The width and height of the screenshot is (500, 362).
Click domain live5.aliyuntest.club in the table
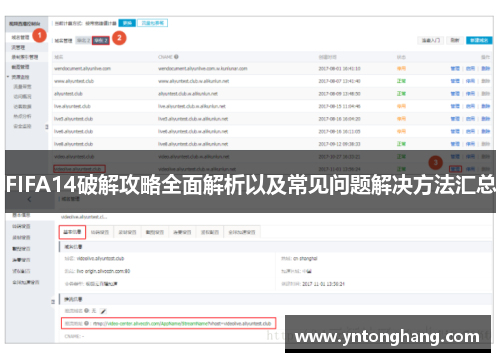click(74, 119)
